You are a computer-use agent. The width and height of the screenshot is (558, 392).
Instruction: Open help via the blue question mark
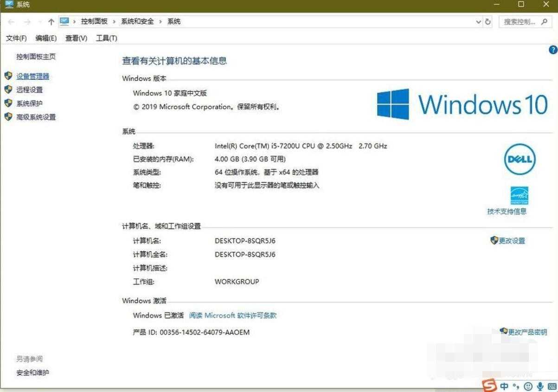(x=552, y=50)
